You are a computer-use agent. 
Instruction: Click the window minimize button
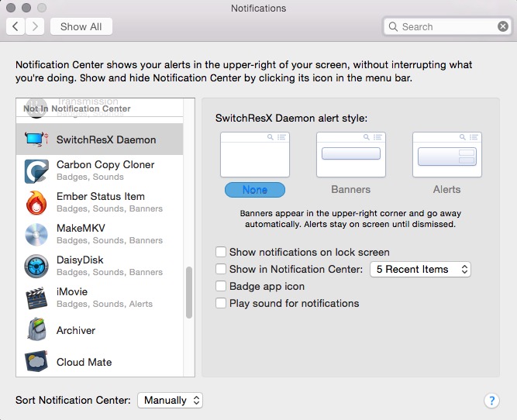click(26, 8)
